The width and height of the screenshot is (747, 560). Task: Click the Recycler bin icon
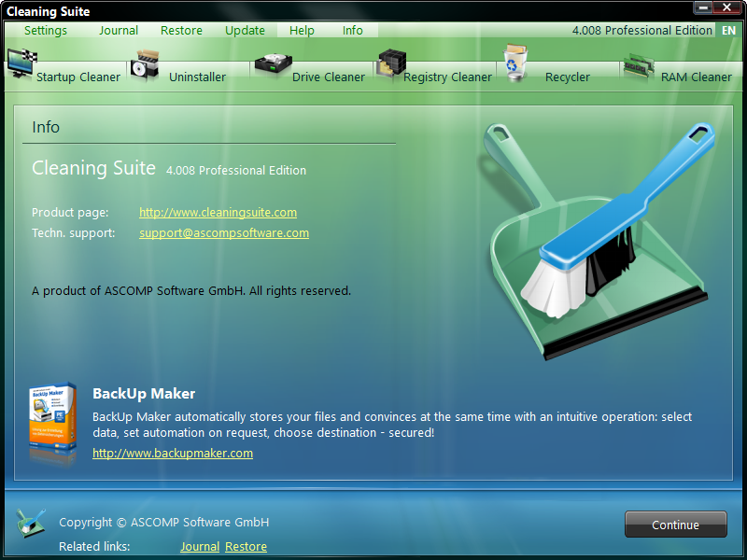(515, 63)
